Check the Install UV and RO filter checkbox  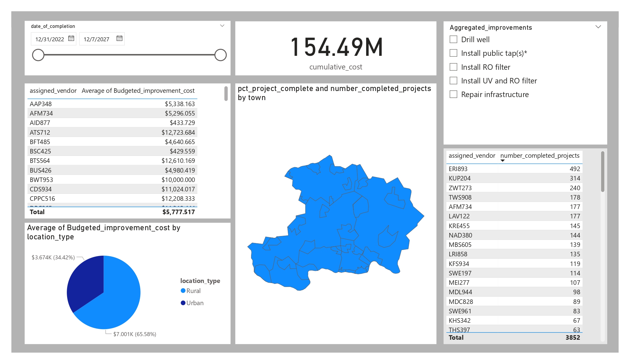pyautogui.click(x=453, y=81)
